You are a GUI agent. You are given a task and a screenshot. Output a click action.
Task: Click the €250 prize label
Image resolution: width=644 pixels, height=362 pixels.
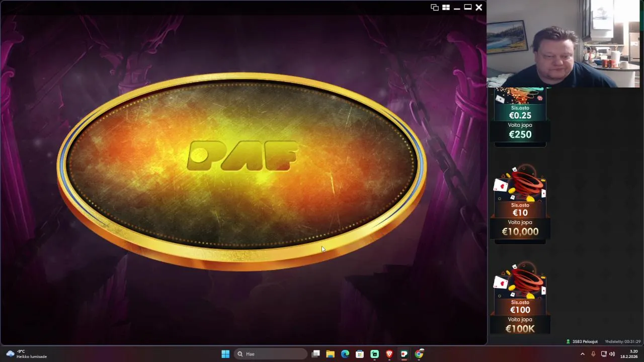(x=520, y=134)
